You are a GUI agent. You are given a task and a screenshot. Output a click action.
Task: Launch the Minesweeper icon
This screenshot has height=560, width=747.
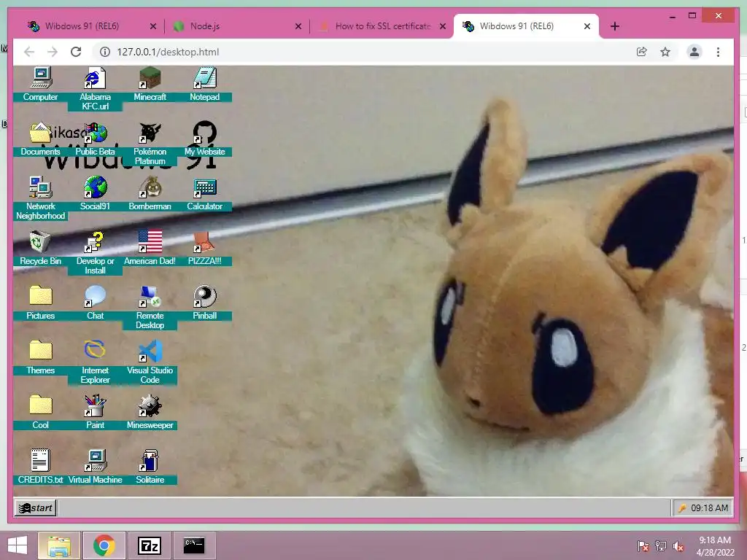tap(150, 413)
